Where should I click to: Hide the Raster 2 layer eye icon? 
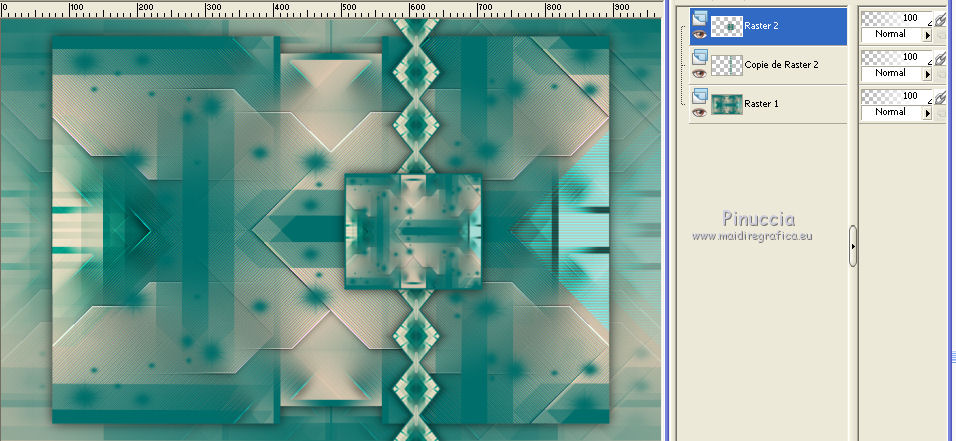coord(699,34)
